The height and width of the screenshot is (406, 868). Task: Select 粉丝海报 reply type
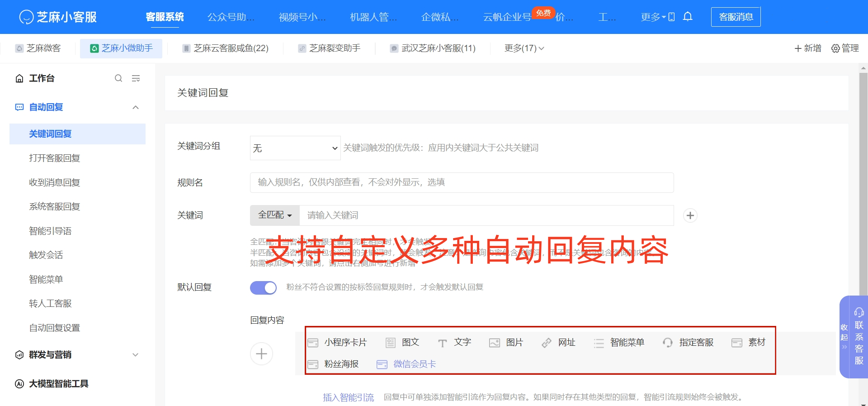coord(333,364)
